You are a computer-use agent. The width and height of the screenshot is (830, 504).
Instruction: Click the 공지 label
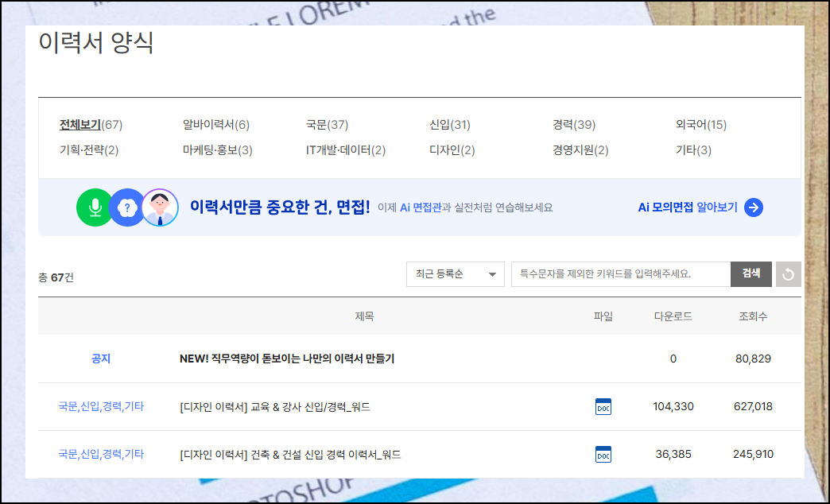[x=101, y=359]
